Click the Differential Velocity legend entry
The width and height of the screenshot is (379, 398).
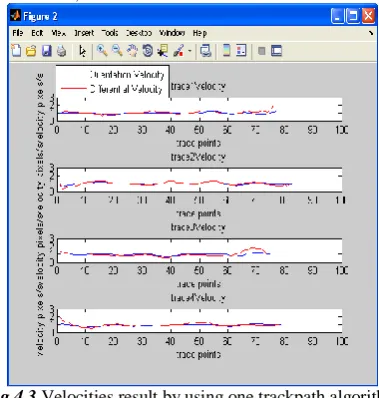coord(126,89)
